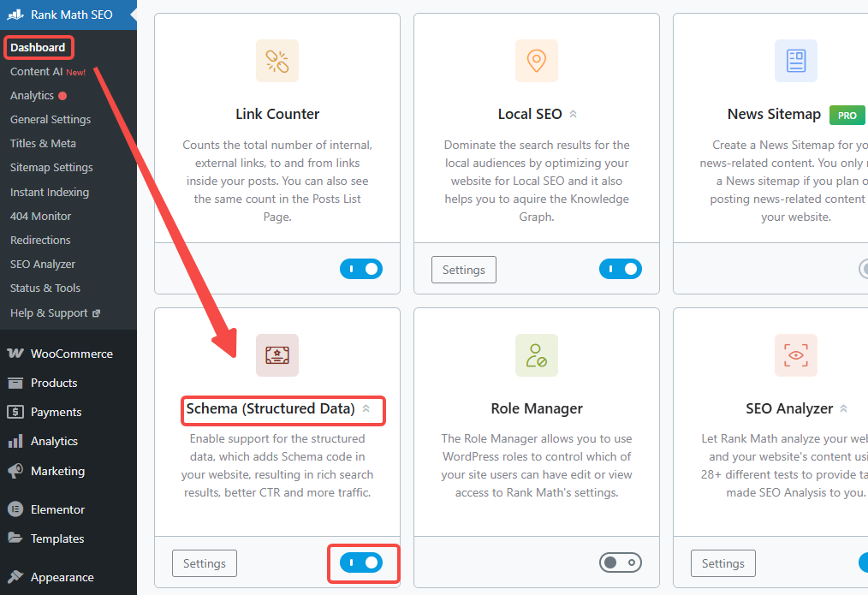Click the Local SEO map pin icon
868x595 pixels.
click(536, 60)
